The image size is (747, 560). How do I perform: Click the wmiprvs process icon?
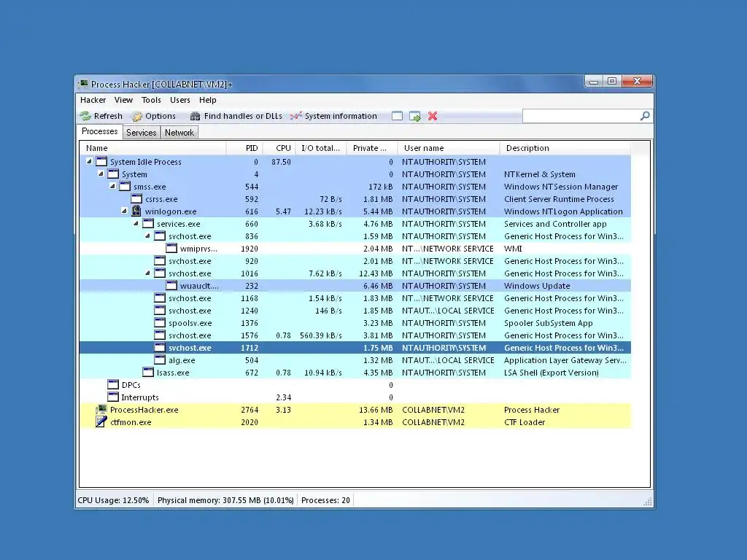171,248
